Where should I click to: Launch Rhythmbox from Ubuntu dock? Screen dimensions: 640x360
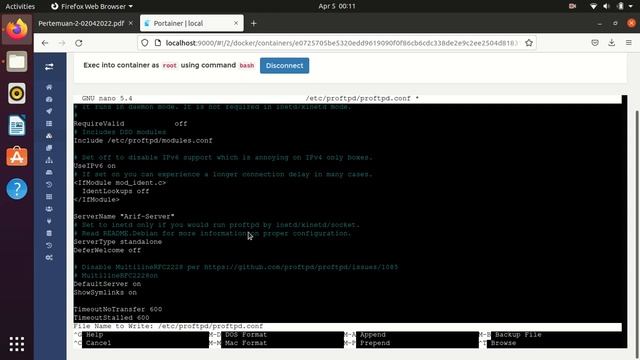pos(17,93)
